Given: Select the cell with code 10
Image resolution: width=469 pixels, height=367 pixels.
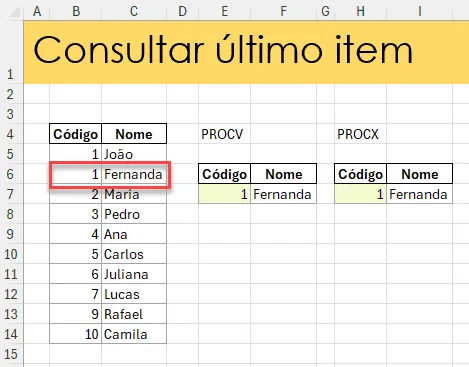Looking at the screenshot, I should [76, 334].
